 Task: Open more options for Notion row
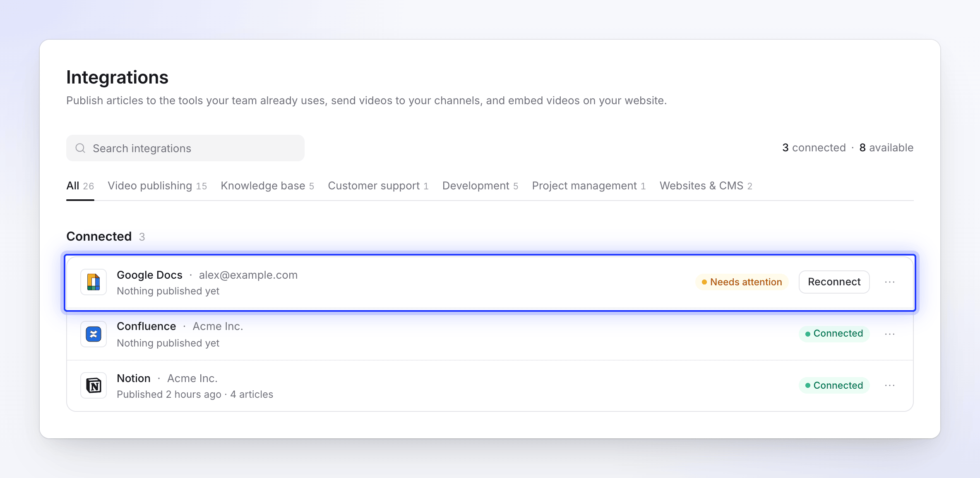890,385
